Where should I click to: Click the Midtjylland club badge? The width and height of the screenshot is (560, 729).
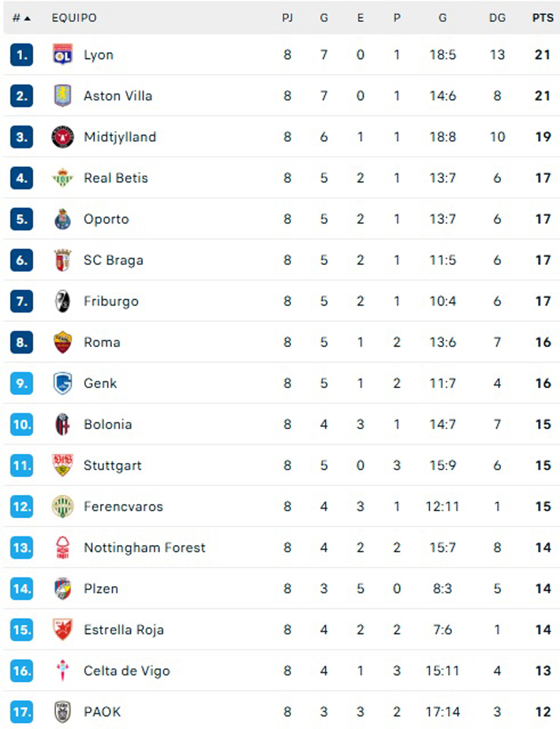tap(62, 136)
